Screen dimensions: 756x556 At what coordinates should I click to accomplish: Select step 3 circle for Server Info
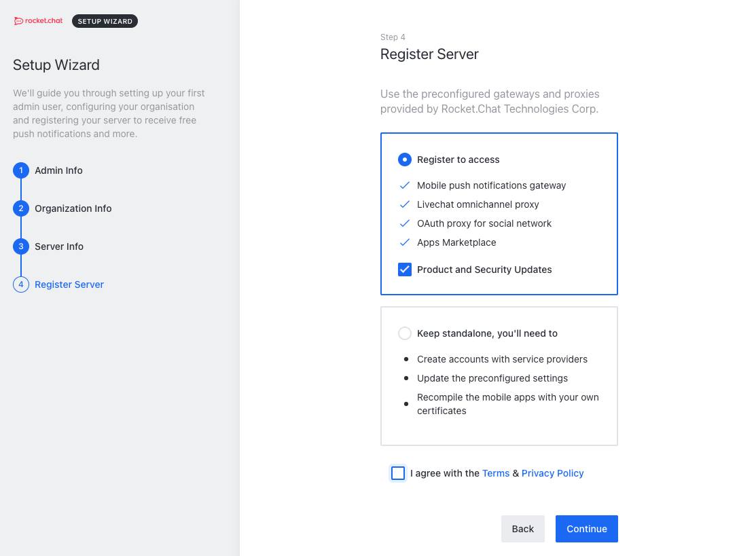click(x=21, y=246)
